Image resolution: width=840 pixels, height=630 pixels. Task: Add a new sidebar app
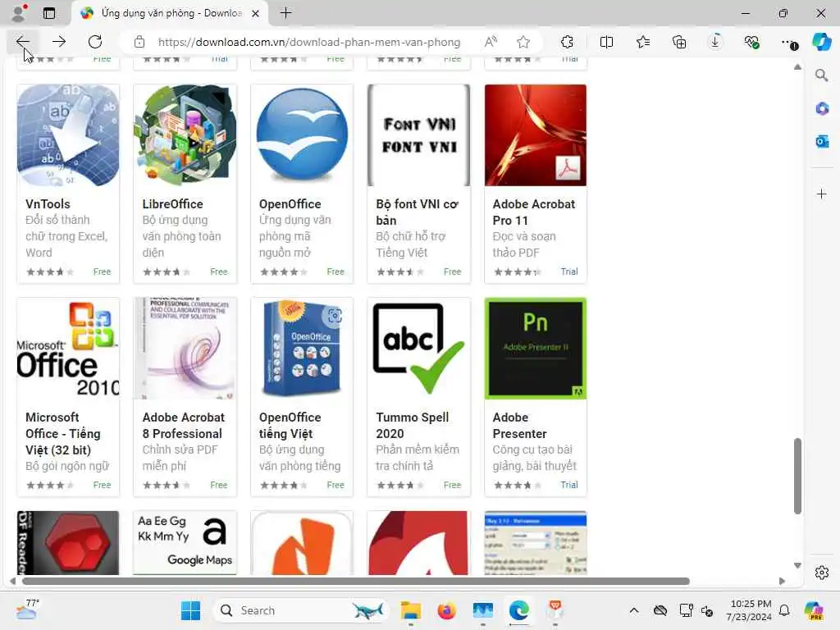(821, 194)
